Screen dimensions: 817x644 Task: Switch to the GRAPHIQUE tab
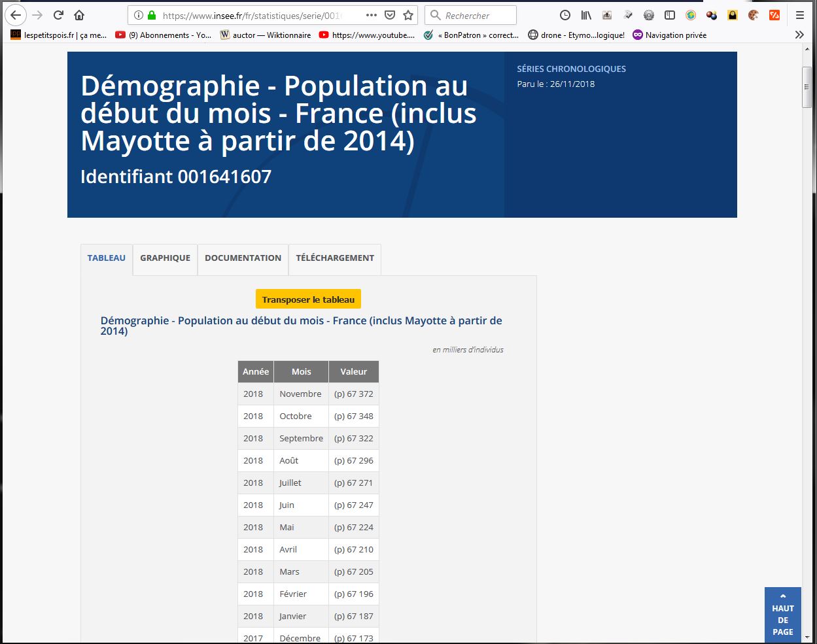click(x=165, y=258)
